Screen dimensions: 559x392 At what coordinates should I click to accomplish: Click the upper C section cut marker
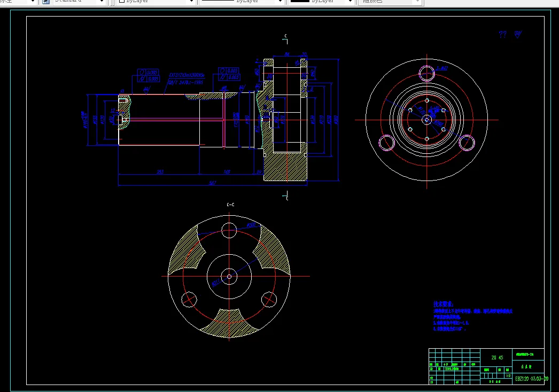click(286, 37)
